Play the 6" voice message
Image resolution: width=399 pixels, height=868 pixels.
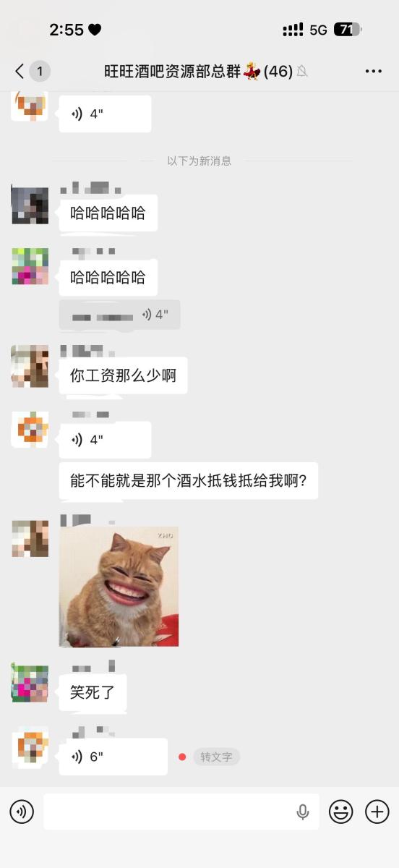pyautogui.click(x=113, y=757)
